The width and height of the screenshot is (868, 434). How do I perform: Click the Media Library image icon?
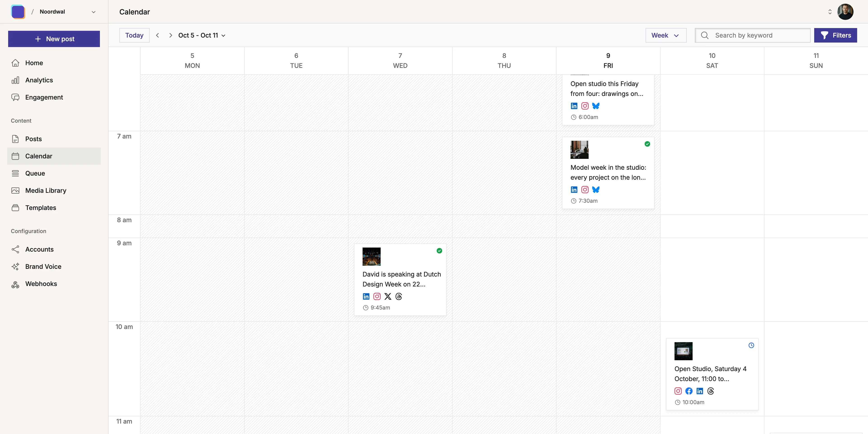[16, 190]
